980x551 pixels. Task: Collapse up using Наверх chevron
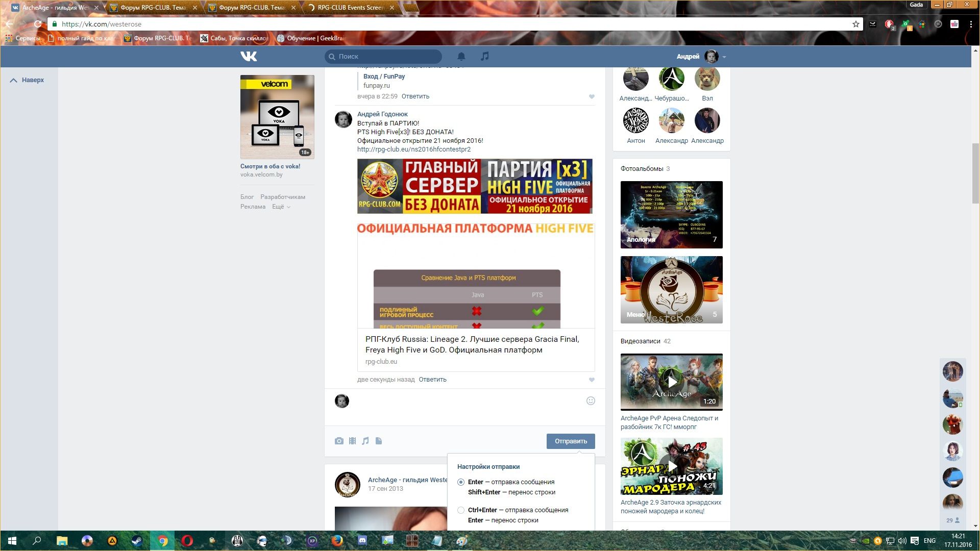[x=14, y=80]
